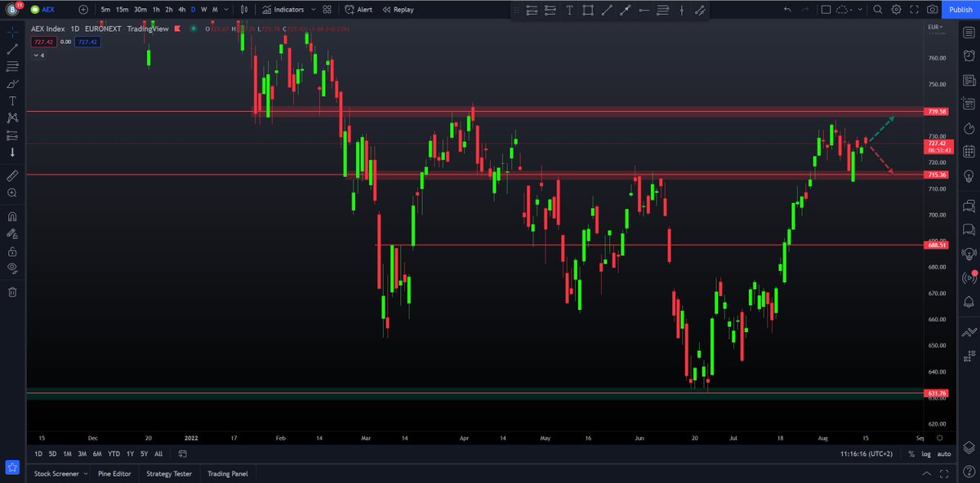Open the alerts clock panel in right sidebar
Screen dimensions: 980x483
click(969, 56)
